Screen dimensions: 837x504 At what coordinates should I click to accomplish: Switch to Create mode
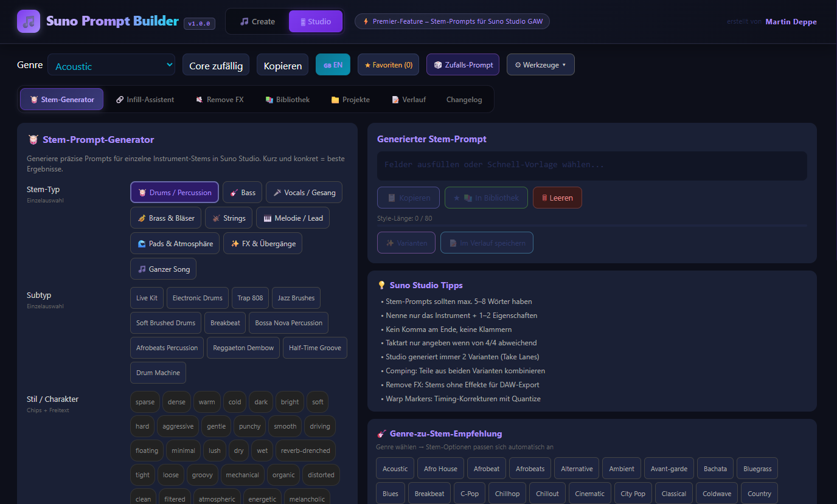point(257,21)
